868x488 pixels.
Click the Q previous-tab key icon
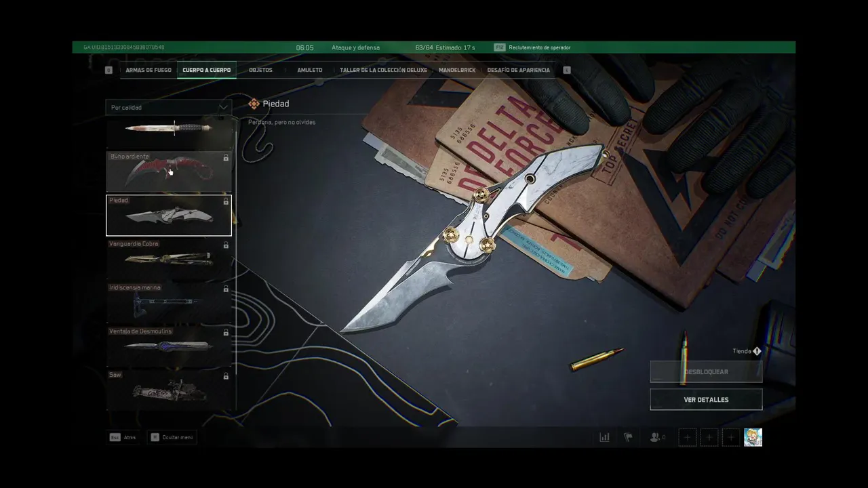108,70
